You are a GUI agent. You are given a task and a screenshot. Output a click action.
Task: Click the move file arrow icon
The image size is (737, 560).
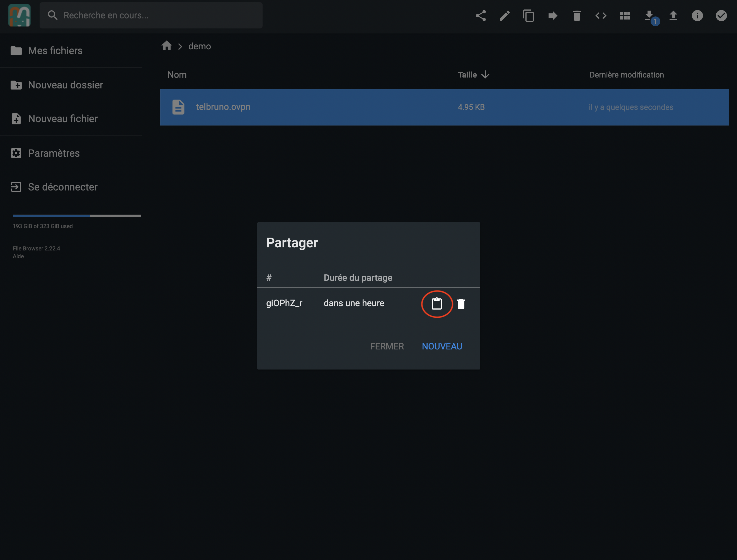[552, 16]
